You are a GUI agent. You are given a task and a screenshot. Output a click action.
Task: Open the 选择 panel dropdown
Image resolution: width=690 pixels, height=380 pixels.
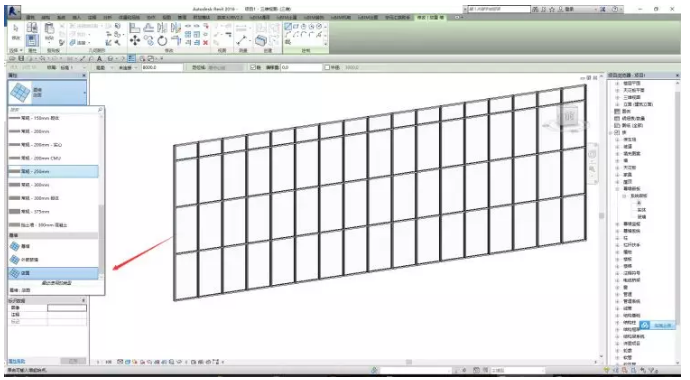click(x=16, y=51)
